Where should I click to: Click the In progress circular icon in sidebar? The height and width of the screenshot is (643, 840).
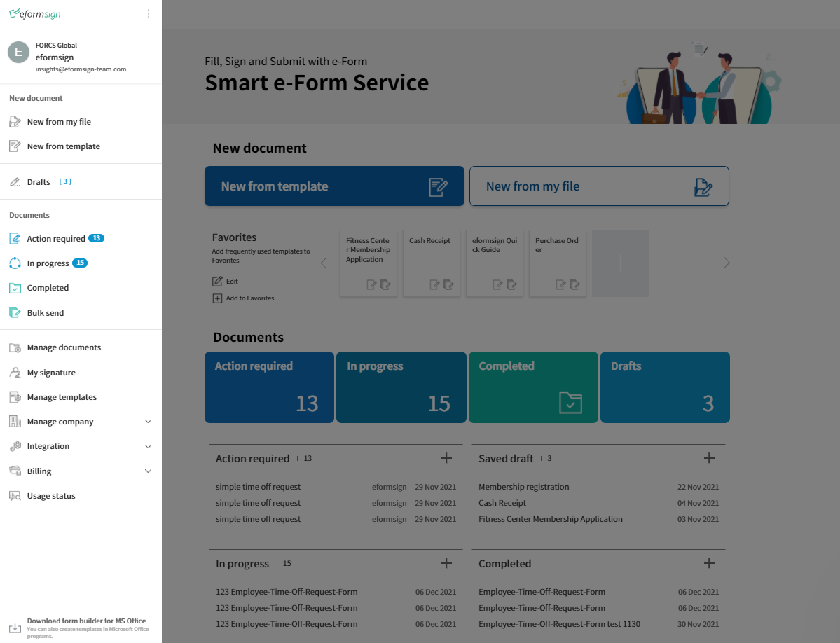pyautogui.click(x=15, y=263)
